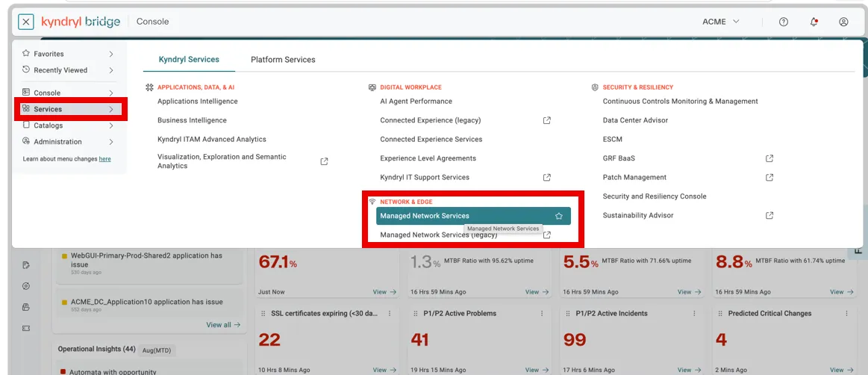Image resolution: width=868 pixels, height=375 pixels.
Task: Select the Aug(MTD) period filter
Action: pos(155,350)
